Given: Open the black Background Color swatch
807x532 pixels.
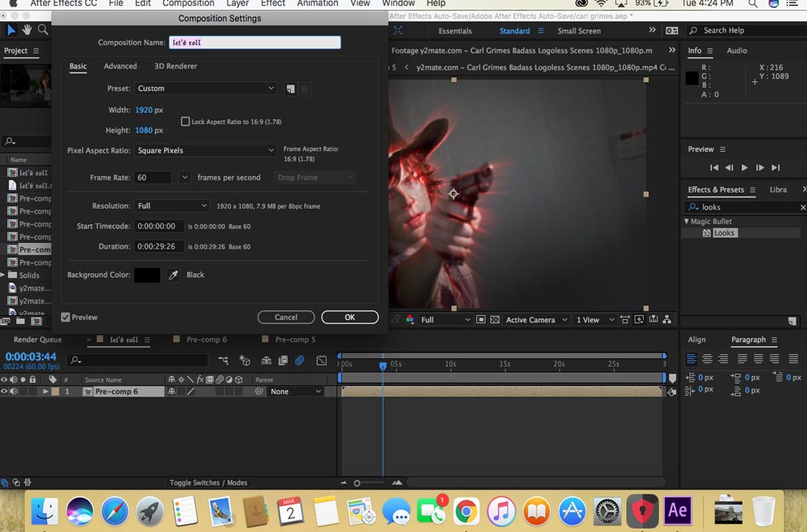Looking at the screenshot, I should (x=147, y=275).
